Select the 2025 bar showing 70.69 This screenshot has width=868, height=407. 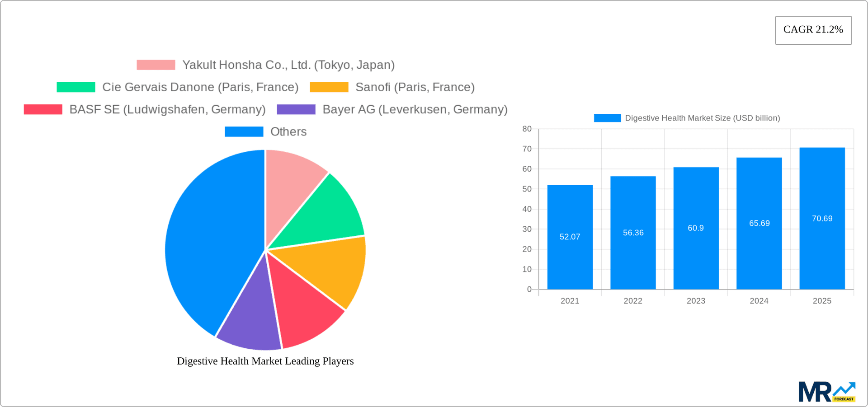point(822,219)
